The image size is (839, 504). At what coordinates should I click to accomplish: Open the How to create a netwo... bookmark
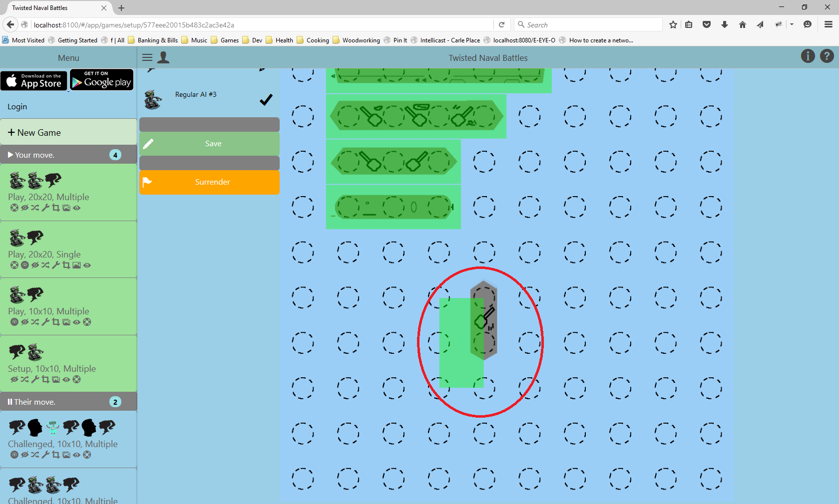[x=596, y=40]
